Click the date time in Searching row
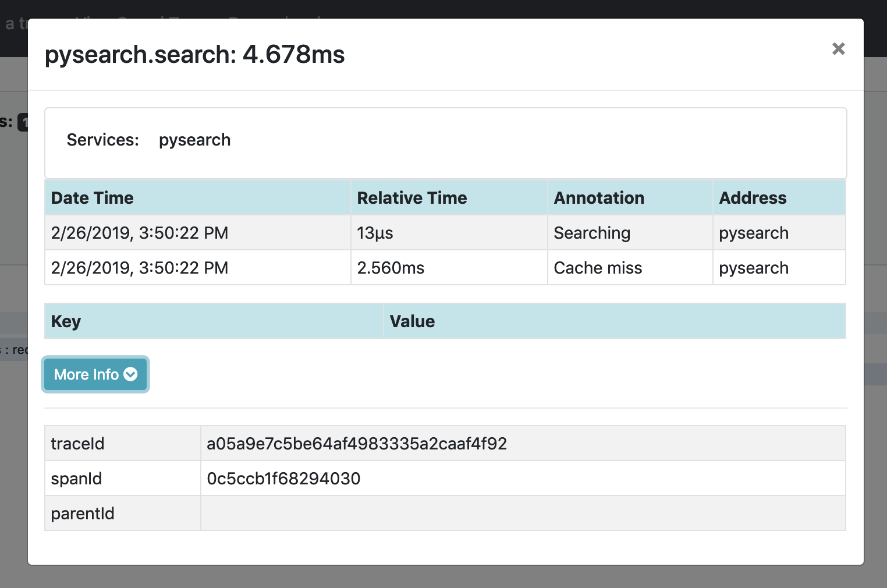Image resolution: width=887 pixels, height=588 pixels. (198, 233)
